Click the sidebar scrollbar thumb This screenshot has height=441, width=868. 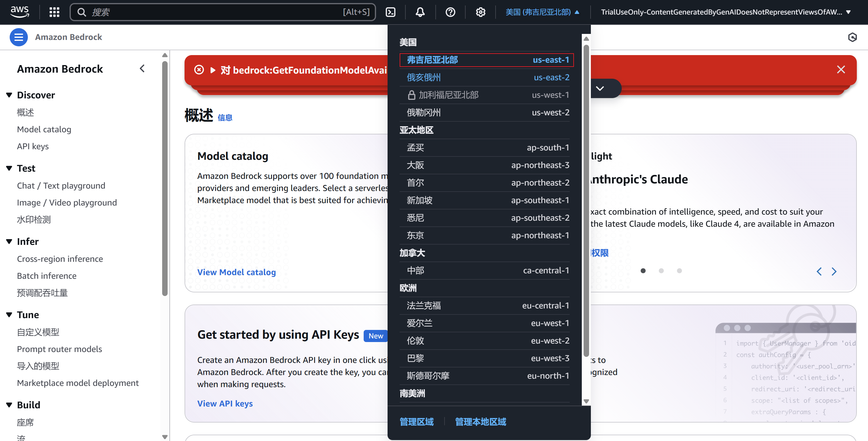point(165,178)
